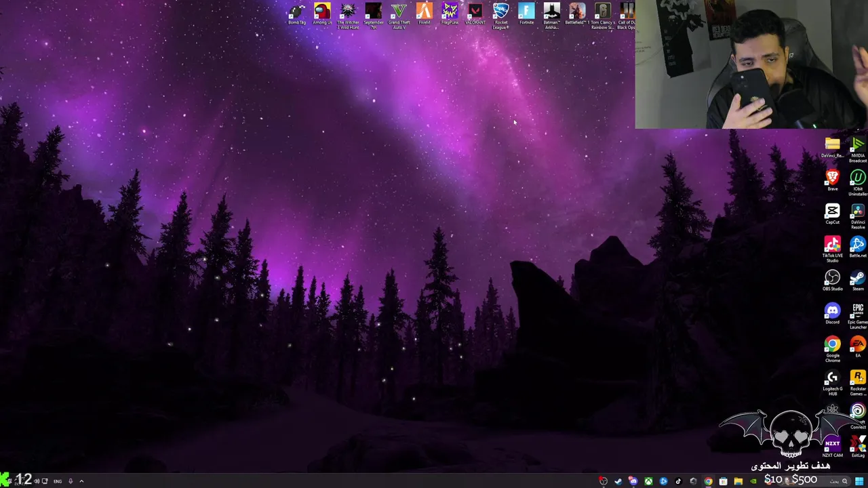Select the FiveM desktop icon
This screenshot has width=868, height=488.
(425, 14)
